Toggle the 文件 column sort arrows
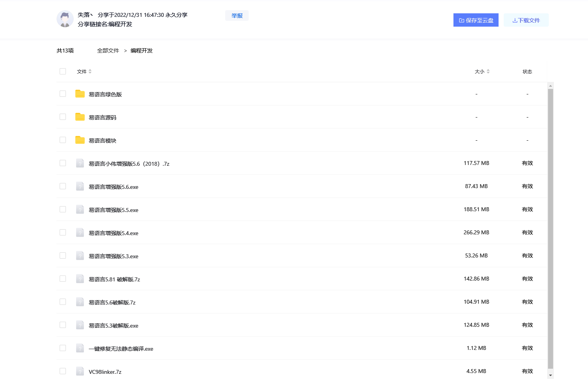The image size is (588, 384). point(90,71)
